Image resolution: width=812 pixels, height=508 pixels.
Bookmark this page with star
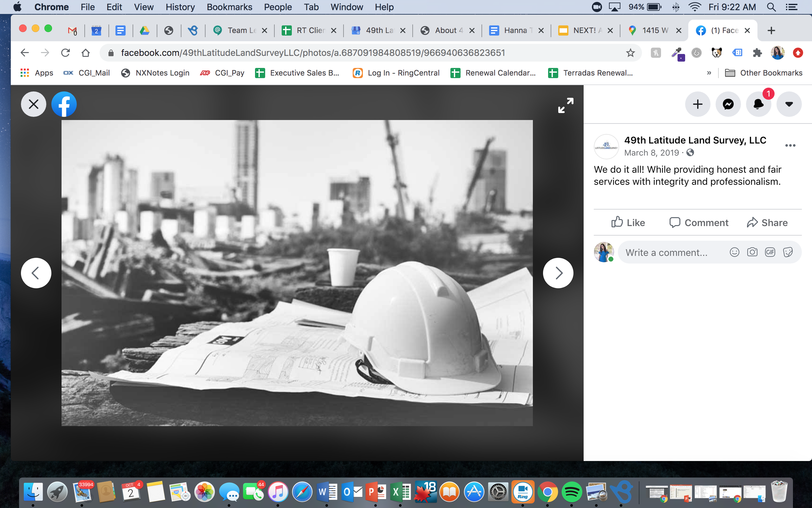click(x=631, y=53)
